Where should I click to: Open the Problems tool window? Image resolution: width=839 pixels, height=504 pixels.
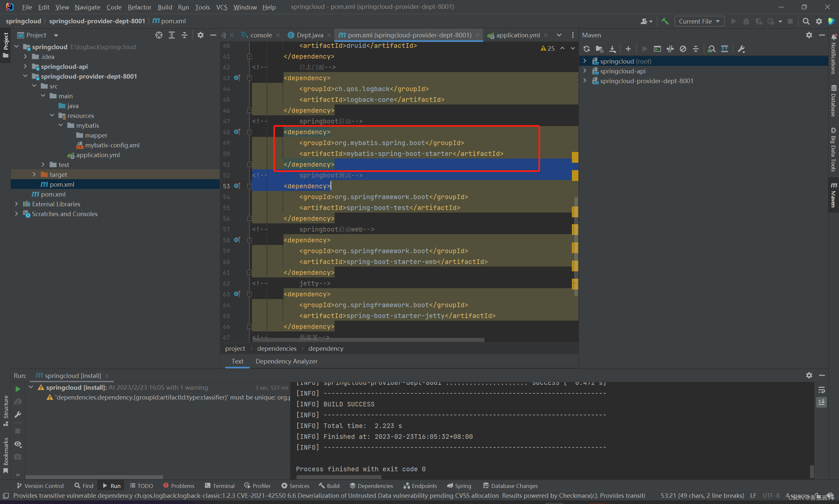point(179,486)
